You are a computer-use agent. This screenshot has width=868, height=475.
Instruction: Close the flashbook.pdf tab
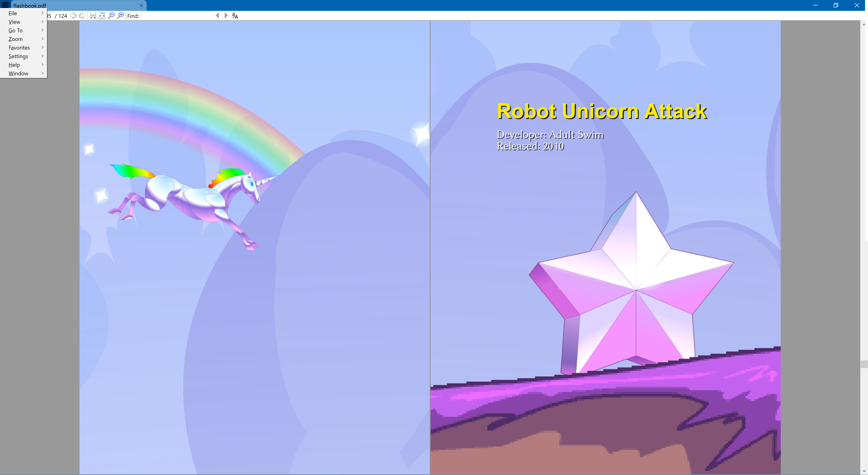142,5
